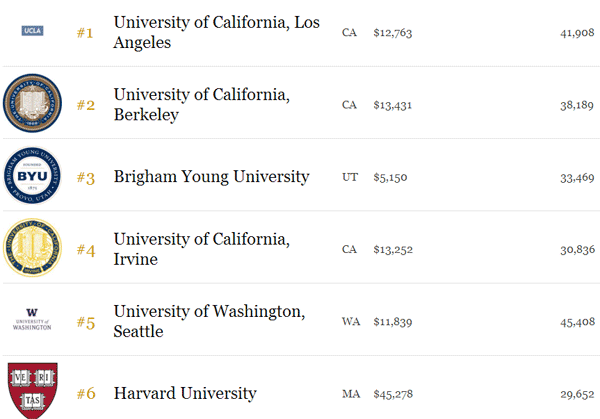Click the UCLA logo icon
The width and height of the screenshot is (600, 419).
tap(32, 31)
